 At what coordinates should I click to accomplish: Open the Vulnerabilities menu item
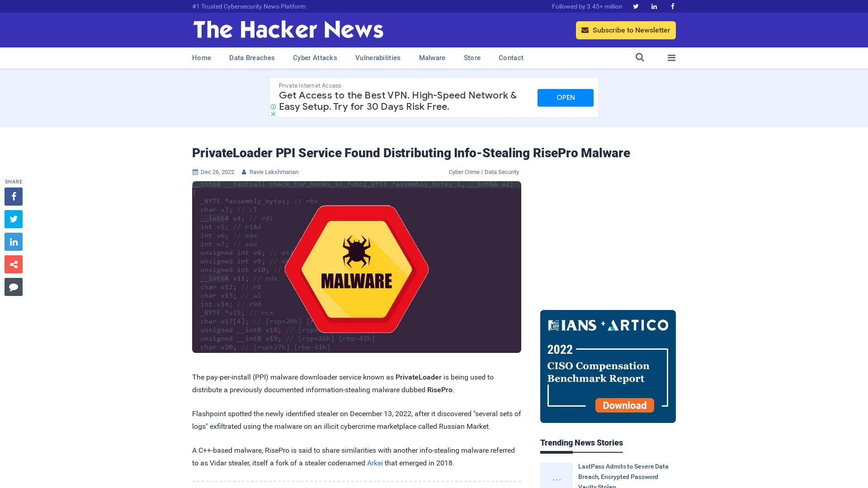tap(378, 58)
